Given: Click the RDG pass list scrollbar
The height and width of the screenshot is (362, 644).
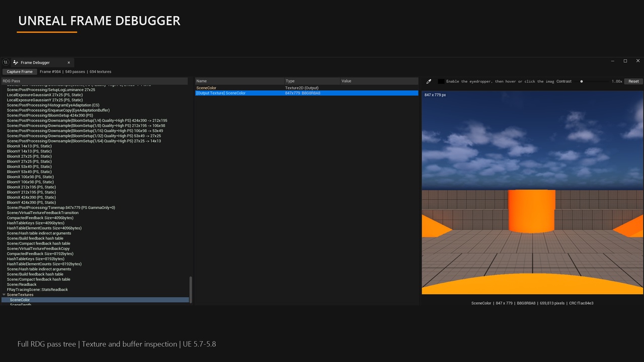Looking at the screenshot, I should point(190,290).
